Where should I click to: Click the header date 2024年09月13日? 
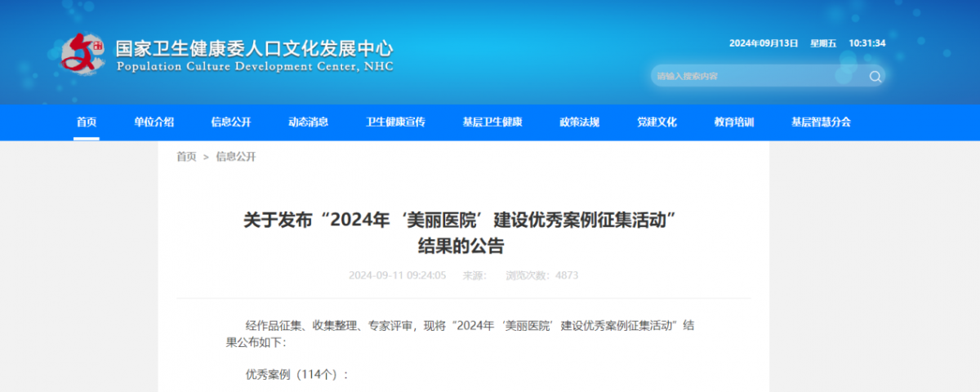point(763,43)
